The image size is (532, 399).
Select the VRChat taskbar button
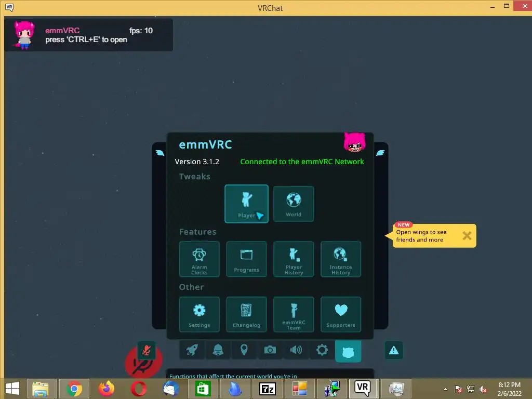click(x=362, y=389)
